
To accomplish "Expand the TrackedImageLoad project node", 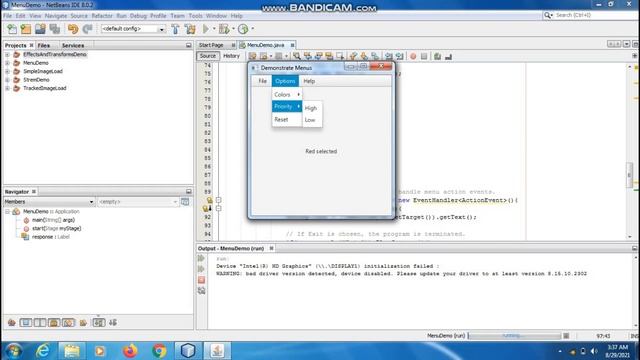I will 7,88.
